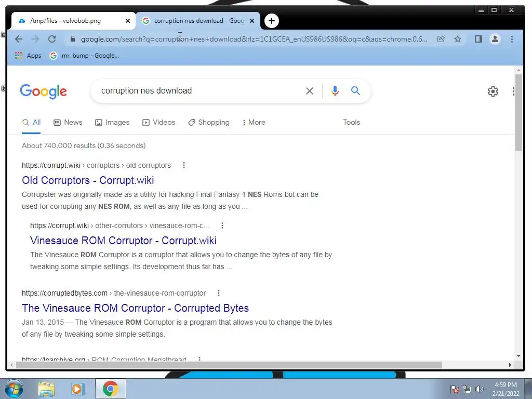Viewport: 532px width, 399px height.
Task: Share this page from the address bar
Action: coord(441,39)
